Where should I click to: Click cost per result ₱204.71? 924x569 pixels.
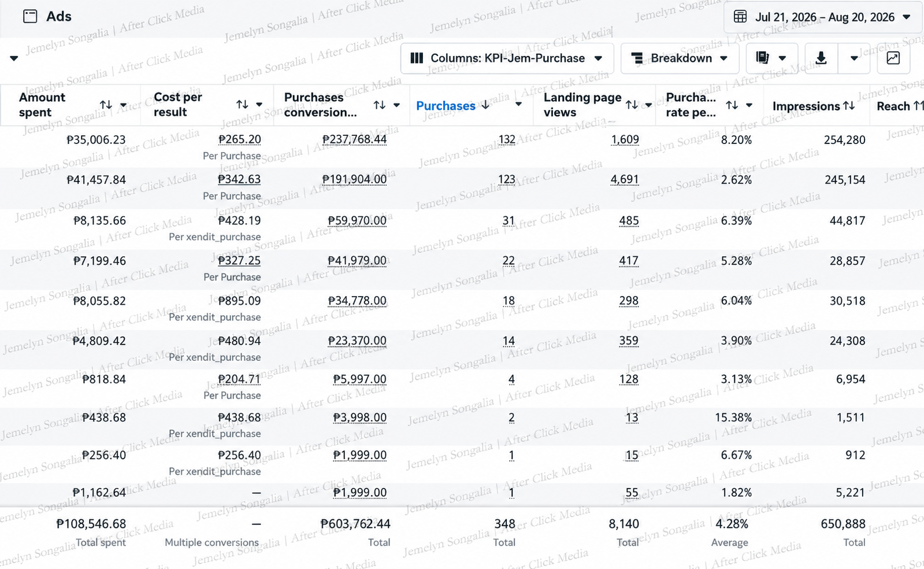tap(239, 379)
